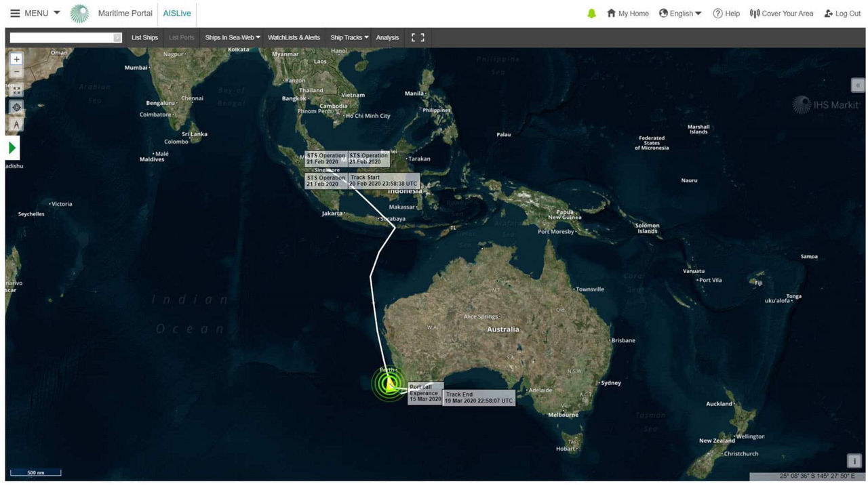Image resolution: width=868 pixels, height=488 pixels.
Task: Open the map info button
Action: (x=854, y=461)
